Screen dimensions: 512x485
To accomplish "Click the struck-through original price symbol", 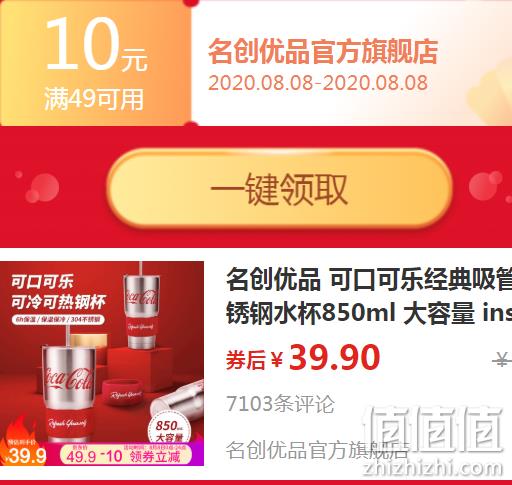I will (x=502, y=359).
